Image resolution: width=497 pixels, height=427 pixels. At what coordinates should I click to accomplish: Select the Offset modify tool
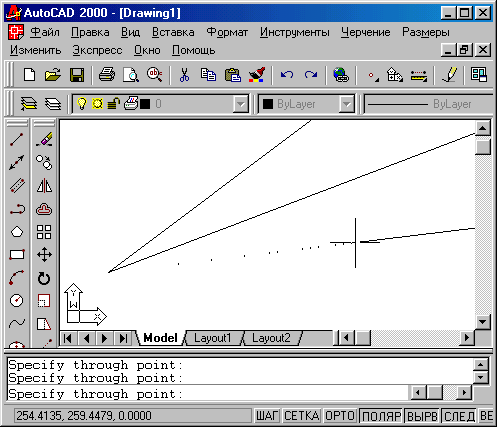(44, 209)
